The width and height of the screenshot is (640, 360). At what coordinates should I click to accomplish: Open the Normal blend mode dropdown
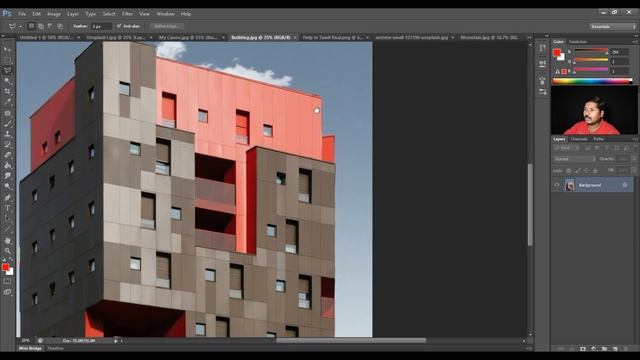[574, 159]
